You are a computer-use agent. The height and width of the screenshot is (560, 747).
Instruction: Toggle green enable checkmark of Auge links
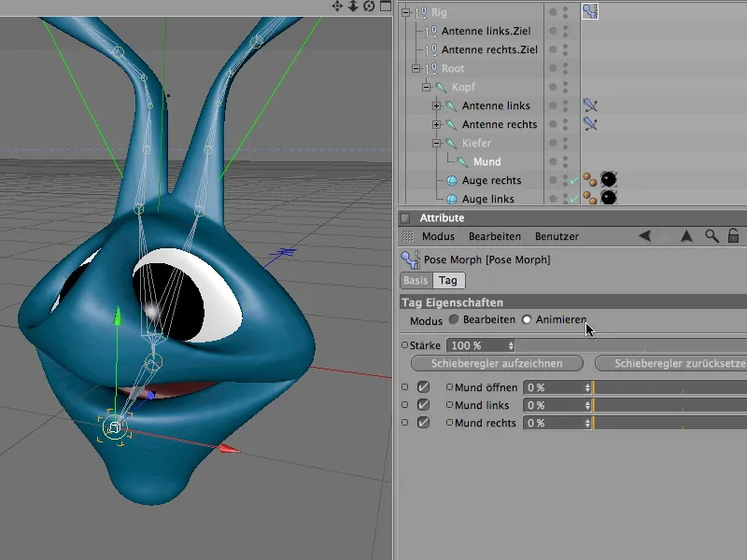click(x=573, y=199)
